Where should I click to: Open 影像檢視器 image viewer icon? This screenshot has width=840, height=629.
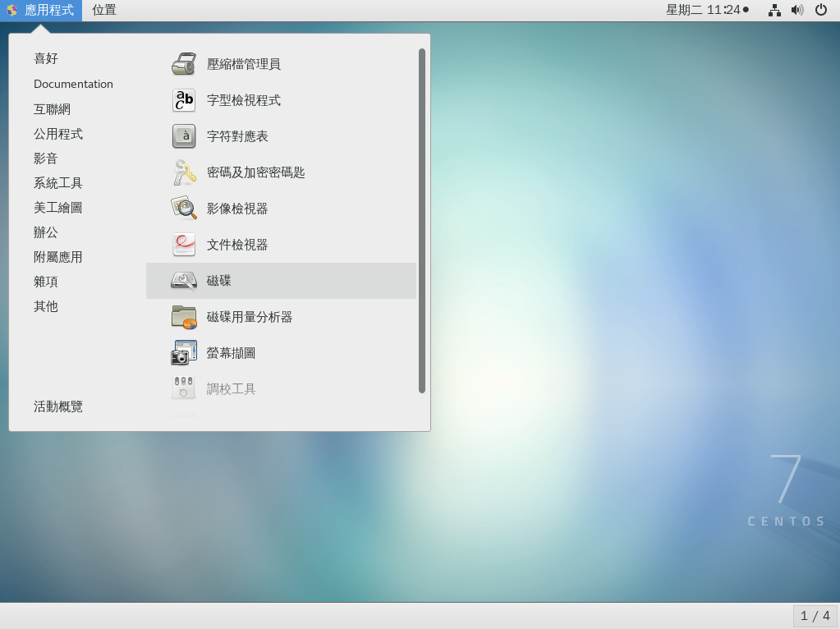184,209
